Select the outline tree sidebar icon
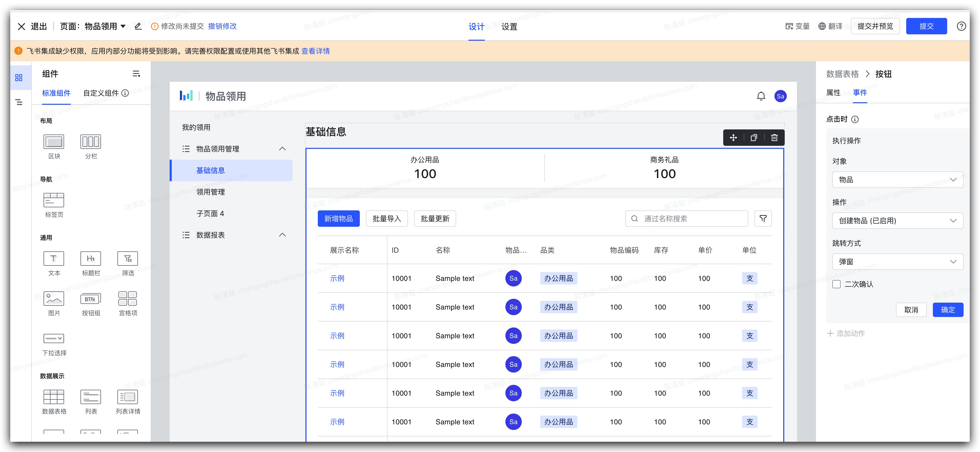The image size is (980, 452). point(19,102)
